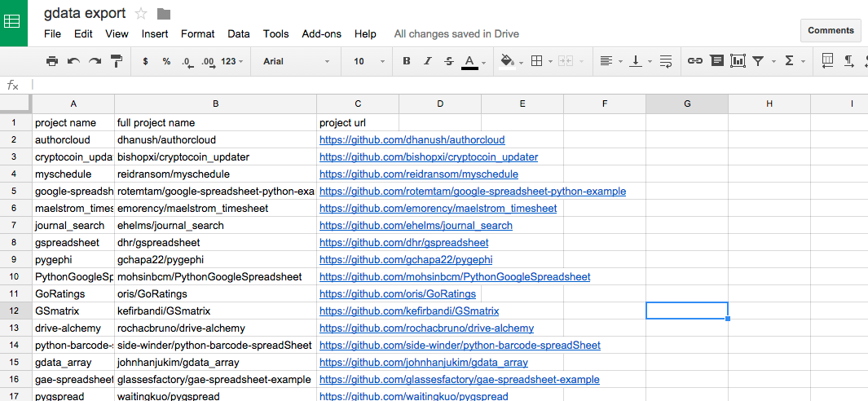
Task: Toggle italic formatting
Action: (428, 61)
